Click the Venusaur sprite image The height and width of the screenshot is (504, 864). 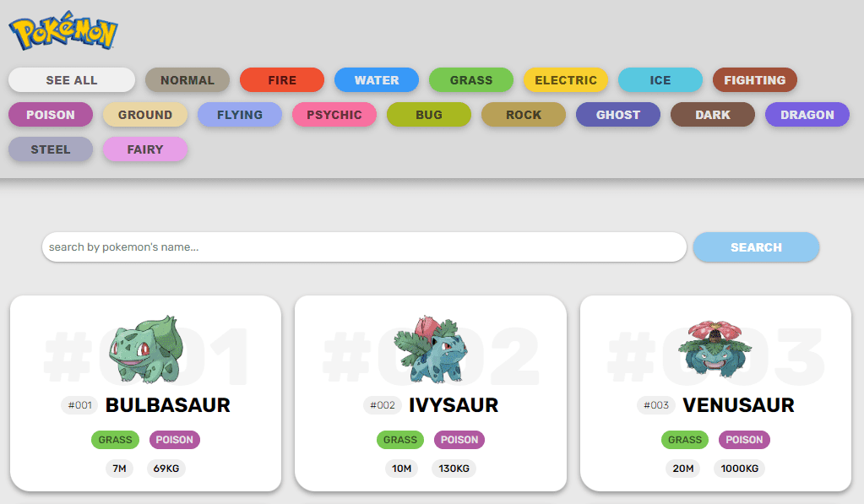click(715, 348)
